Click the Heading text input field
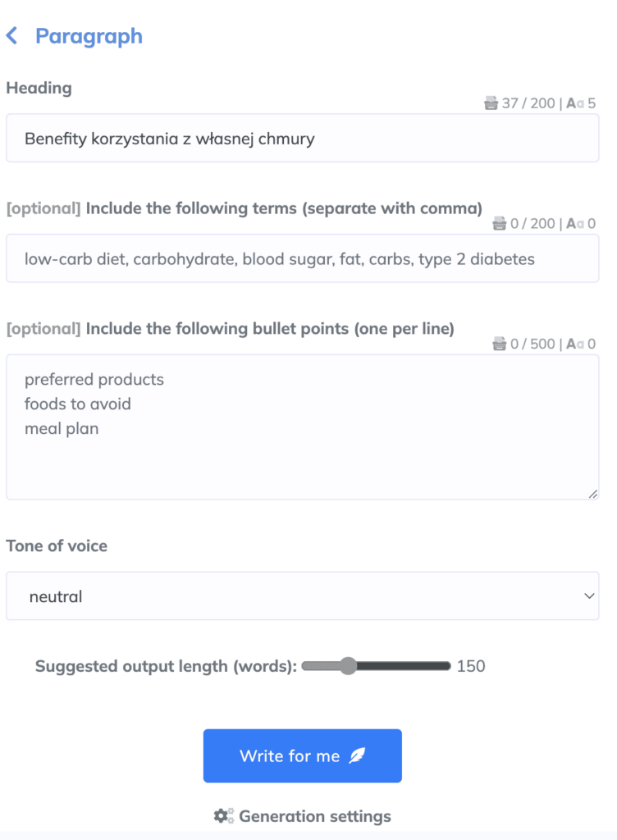The height and width of the screenshot is (840, 617). (x=302, y=139)
